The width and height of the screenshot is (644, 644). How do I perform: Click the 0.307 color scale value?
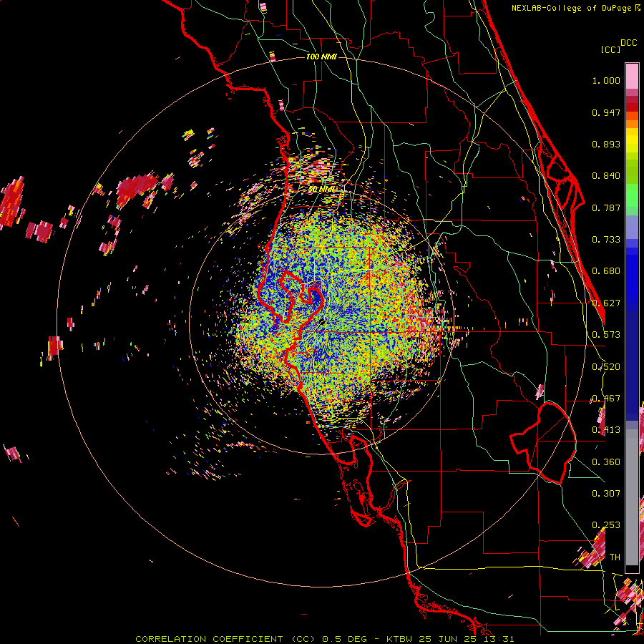point(606,494)
